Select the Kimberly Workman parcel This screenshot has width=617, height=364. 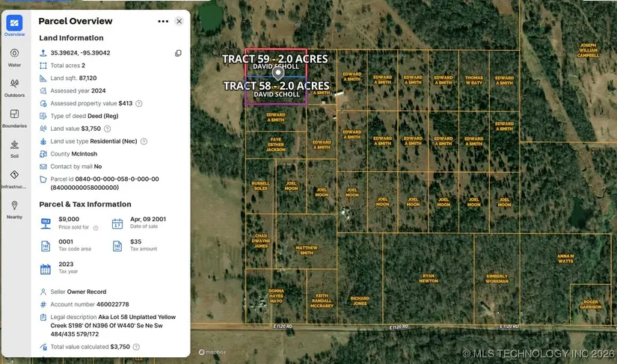[497, 278]
